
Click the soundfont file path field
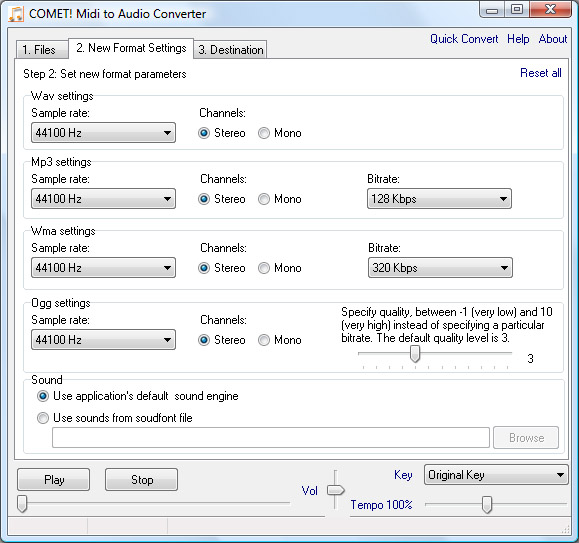pos(271,438)
